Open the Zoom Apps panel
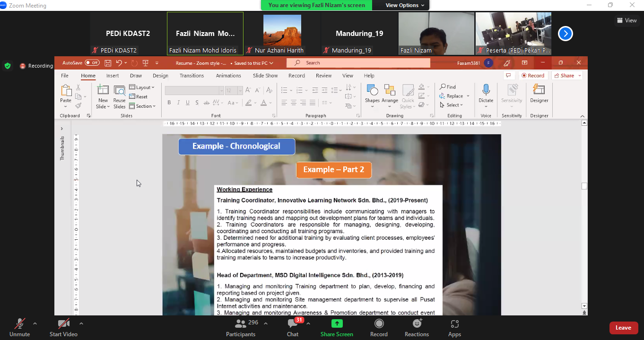Image resolution: width=644 pixels, height=340 pixels. point(454,324)
